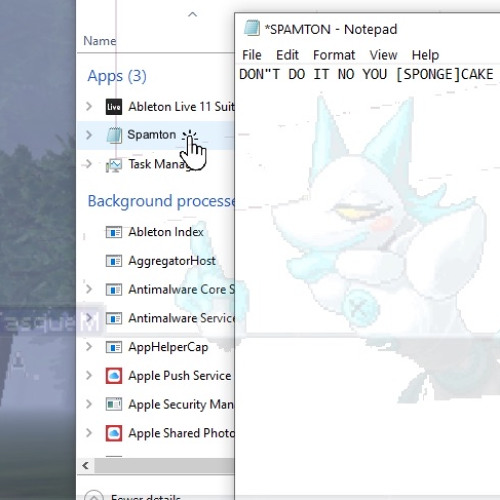Expand the Apple Push Service process
The height and width of the screenshot is (500, 500).
tap(89, 375)
